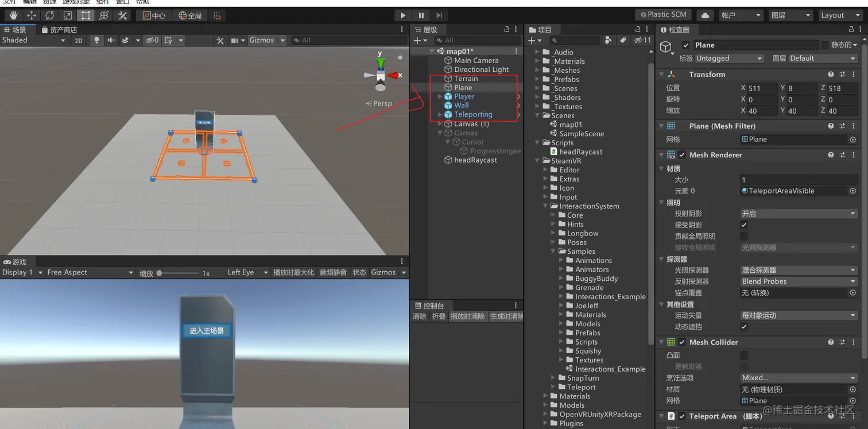Open the Plane (Mesh Filter) component menu
Screen dimensions: 868x429
[853, 126]
